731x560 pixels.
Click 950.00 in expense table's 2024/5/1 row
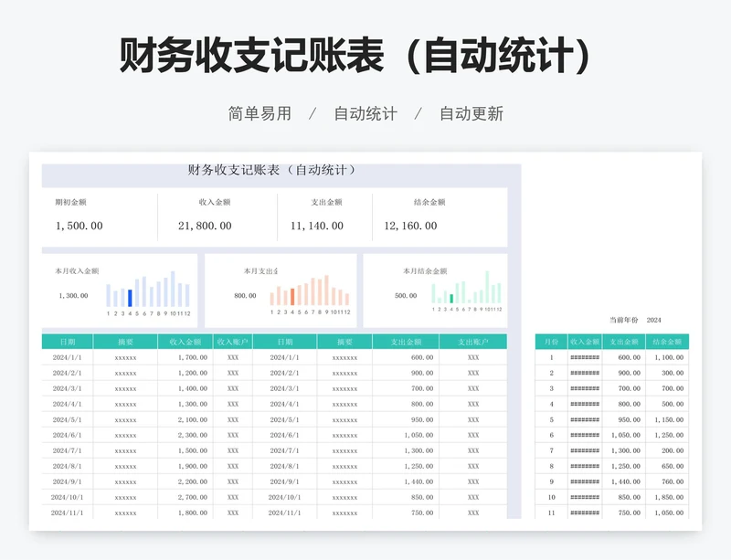point(422,419)
